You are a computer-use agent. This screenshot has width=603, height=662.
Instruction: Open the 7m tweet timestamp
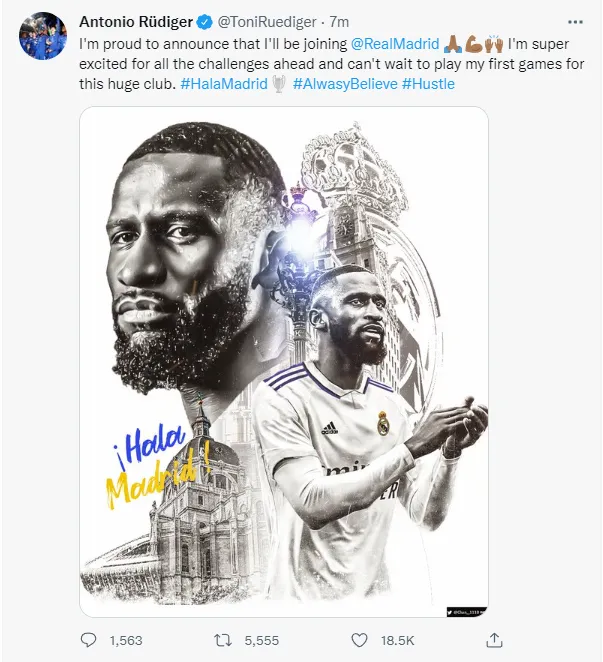click(339, 22)
